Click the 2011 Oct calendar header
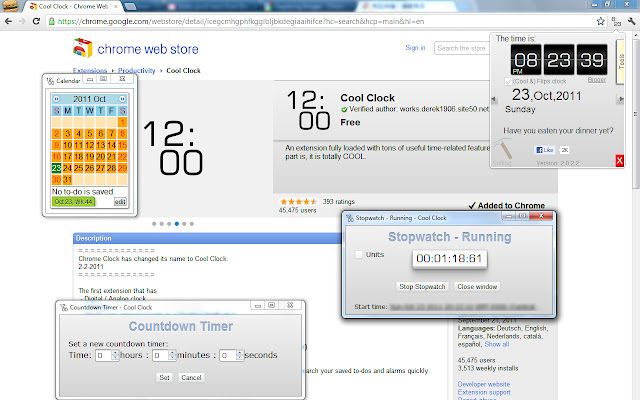 coord(89,99)
